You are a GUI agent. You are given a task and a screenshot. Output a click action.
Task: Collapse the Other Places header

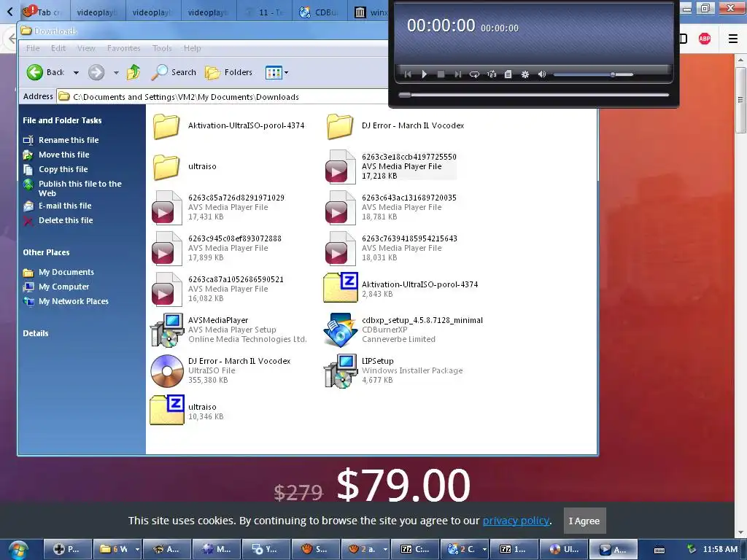pos(46,252)
